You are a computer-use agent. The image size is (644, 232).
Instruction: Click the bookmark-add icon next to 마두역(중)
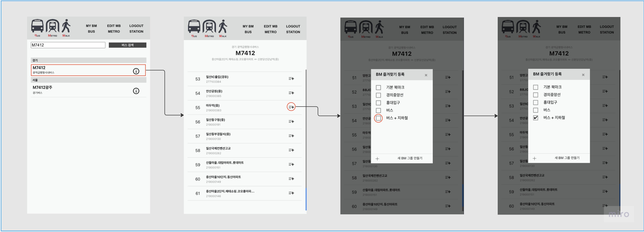(x=291, y=107)
